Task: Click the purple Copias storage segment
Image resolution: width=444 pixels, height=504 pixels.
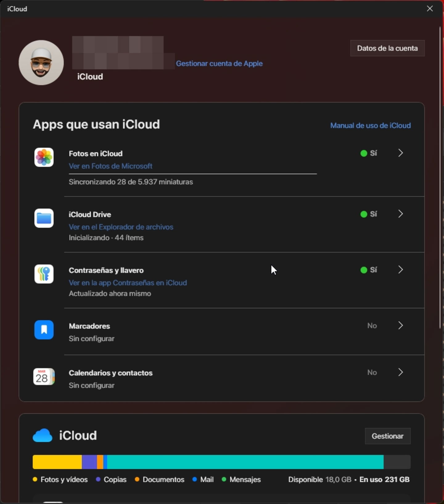Action: coord(89,462)
